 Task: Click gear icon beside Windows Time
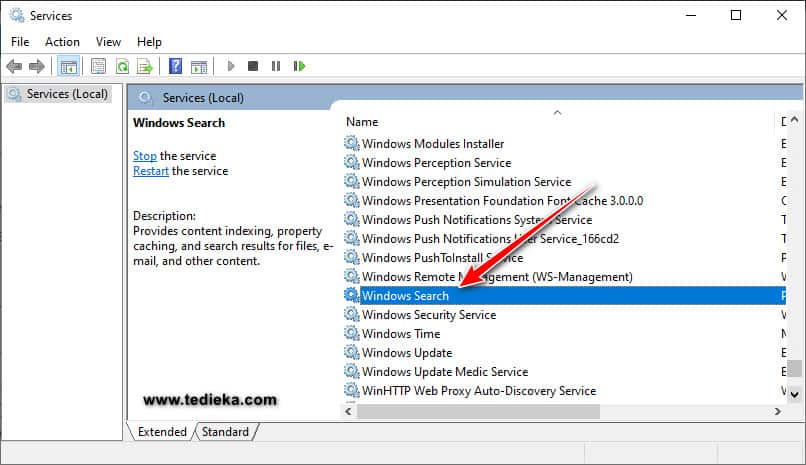click(352, 333)
